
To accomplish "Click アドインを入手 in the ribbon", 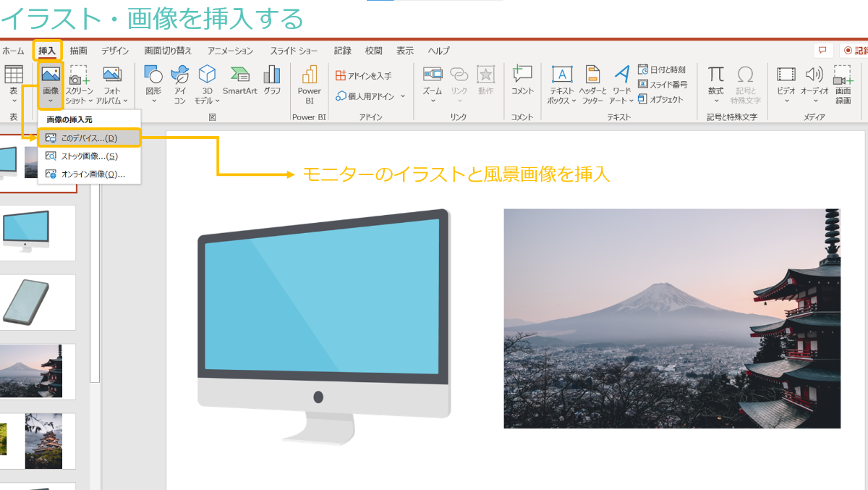I will tap(364, 75).
